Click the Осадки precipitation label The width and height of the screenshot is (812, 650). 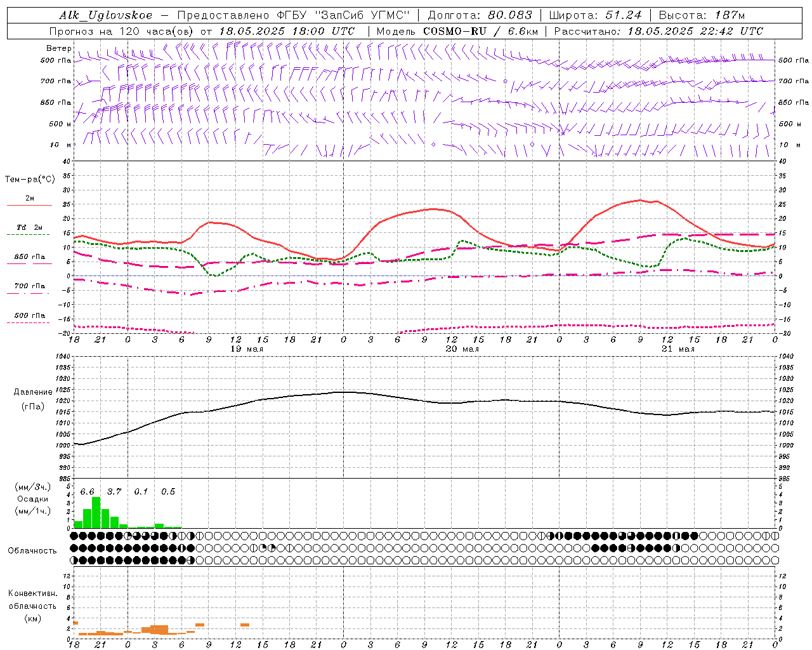click(x=33, y=499)
